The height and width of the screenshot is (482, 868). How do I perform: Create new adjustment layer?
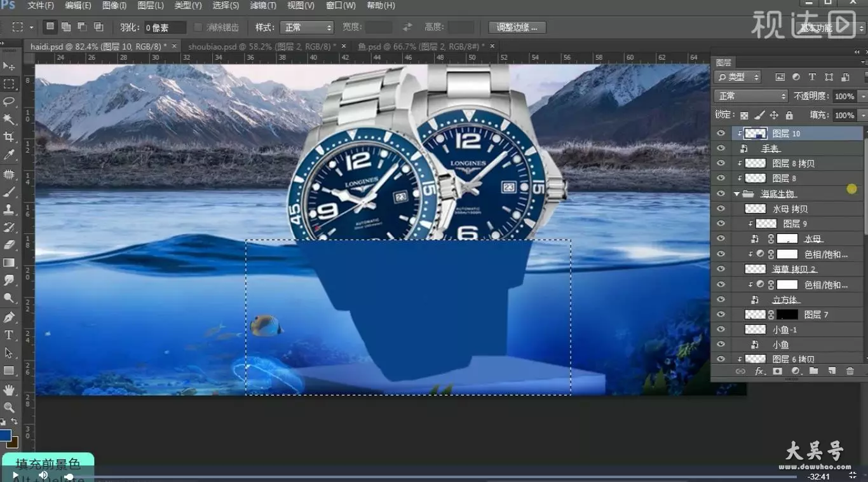click(x=796, y=371)
